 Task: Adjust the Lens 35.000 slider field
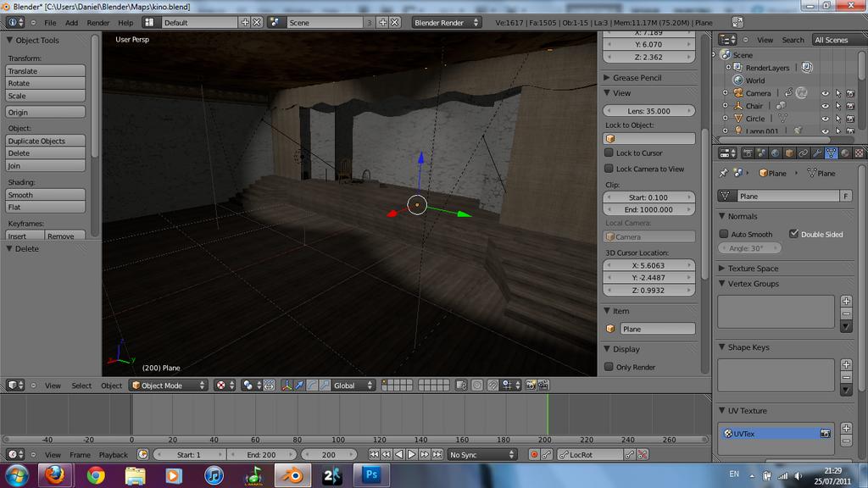pyautogui.click(x=648, y=111)
